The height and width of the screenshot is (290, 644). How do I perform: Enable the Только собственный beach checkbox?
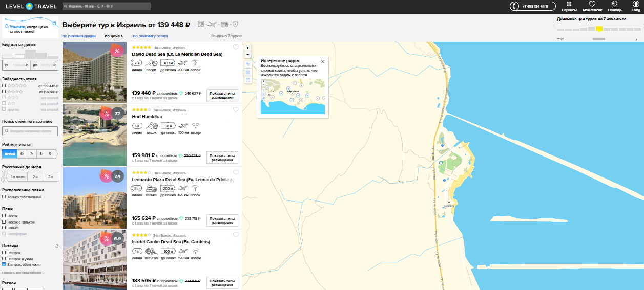(4, 197)
